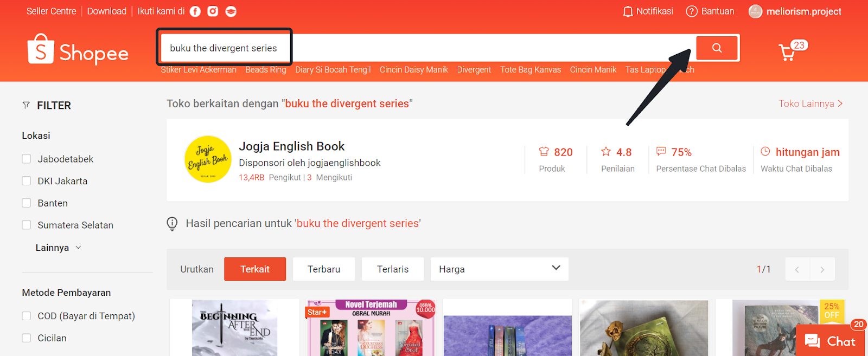Enable the Cicilan payment checkbox
This screenshot has width=868, height=356.
click(x=26, y=338)
